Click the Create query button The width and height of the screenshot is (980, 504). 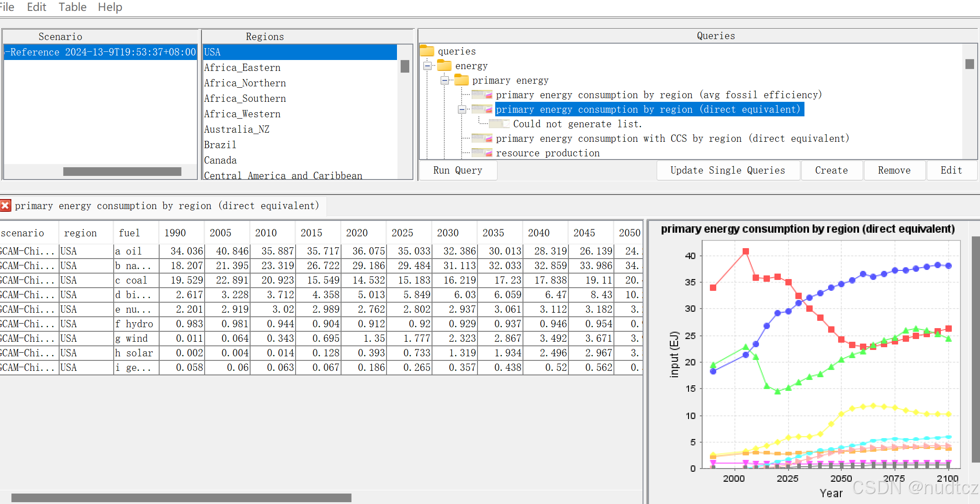[831, 170]
